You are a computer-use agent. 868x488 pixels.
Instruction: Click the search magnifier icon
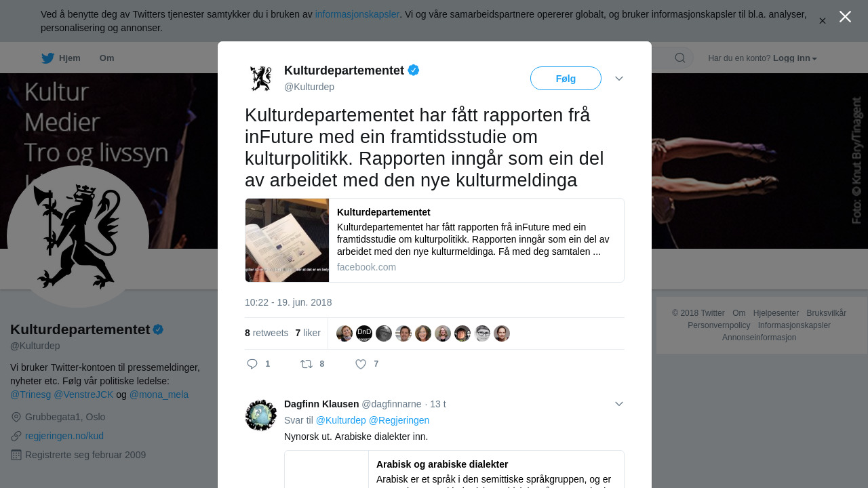[x=680, y=58]
